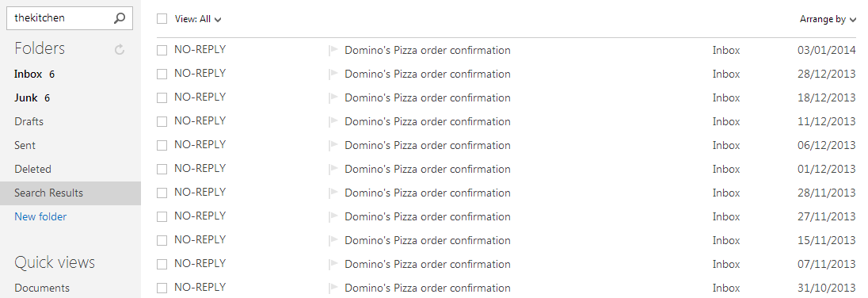Flag the 31/10/2013 order confirmation
Screen dimensions: 868x298
pos(333,288)
